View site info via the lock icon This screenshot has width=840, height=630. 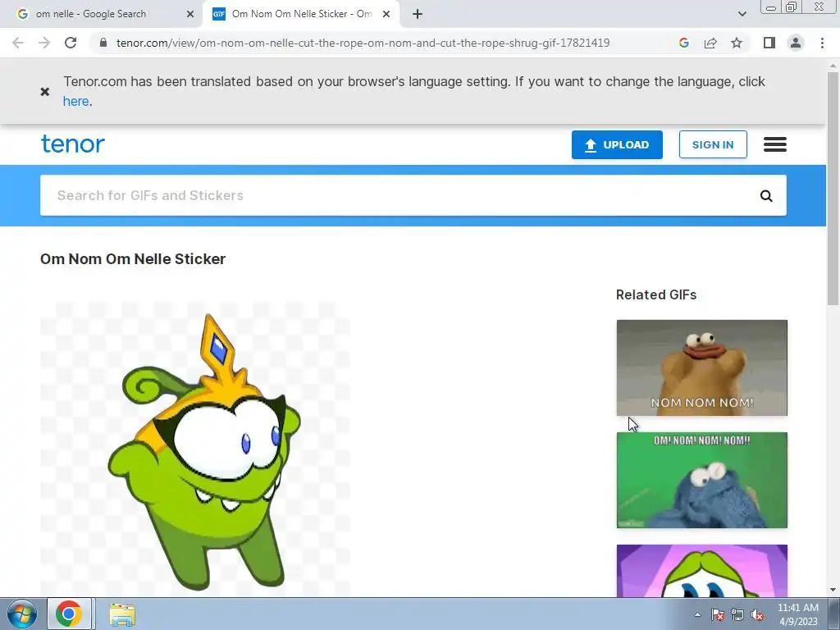[x=103, y=43]
